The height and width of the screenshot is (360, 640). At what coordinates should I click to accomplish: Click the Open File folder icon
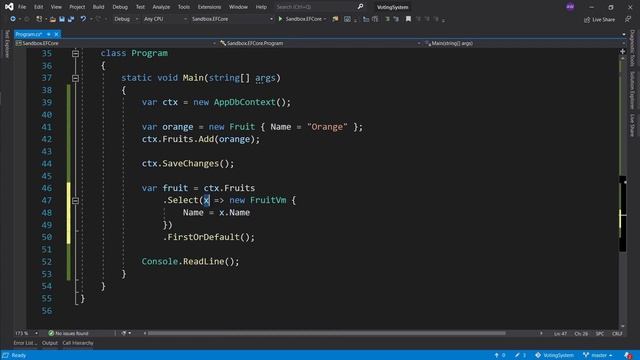pyautogui.click(x=52, y=19)
